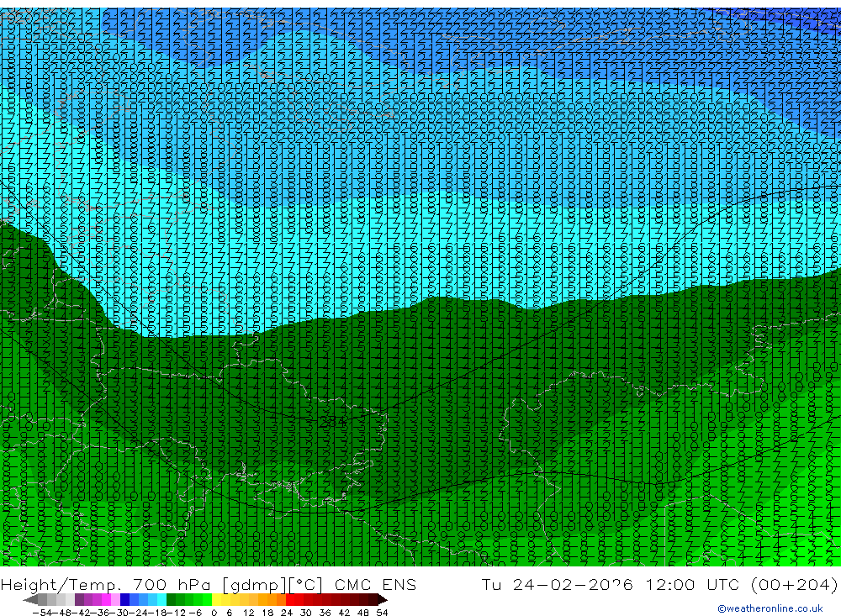Viewport: 841px width, 616px height.
Task: Click the date 'Tu 24-02-2026'
Action: 558,585
